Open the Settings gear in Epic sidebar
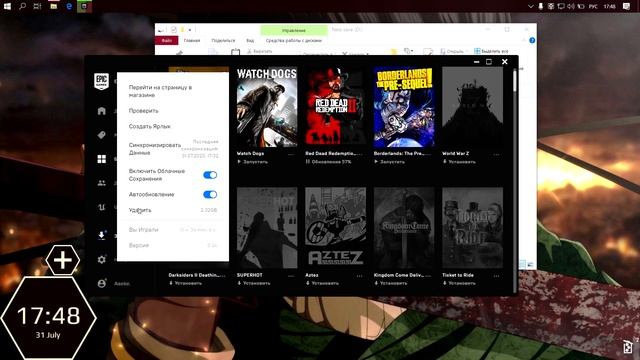This screenshot has height=360, width=640. coord(102,259)
